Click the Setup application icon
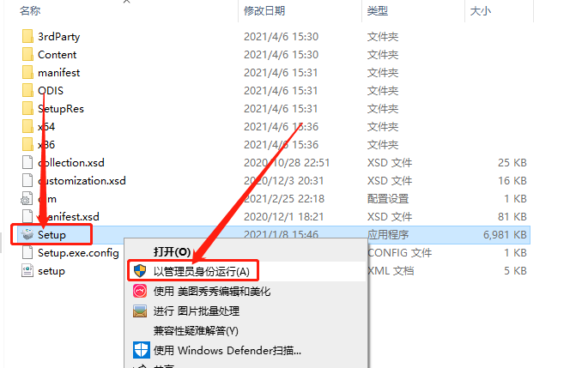This screenshot has width=588, height=368. pyautogui.click(x=27, y=234)
